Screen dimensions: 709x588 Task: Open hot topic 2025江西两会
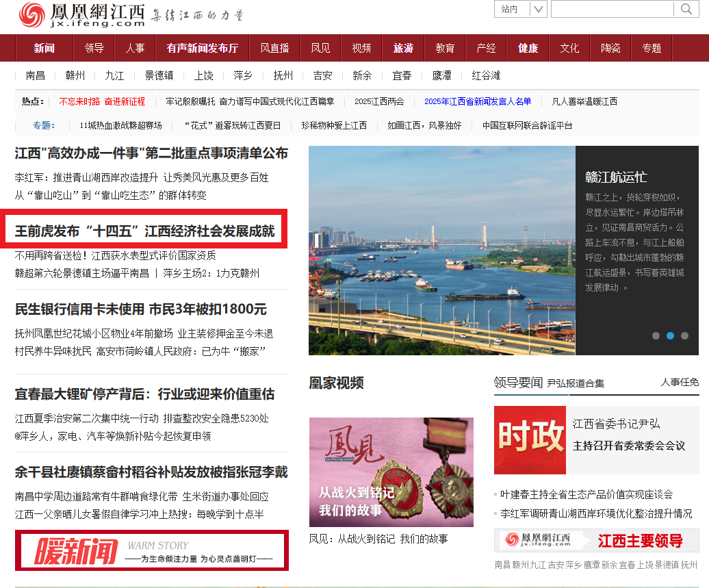[379, 101]
